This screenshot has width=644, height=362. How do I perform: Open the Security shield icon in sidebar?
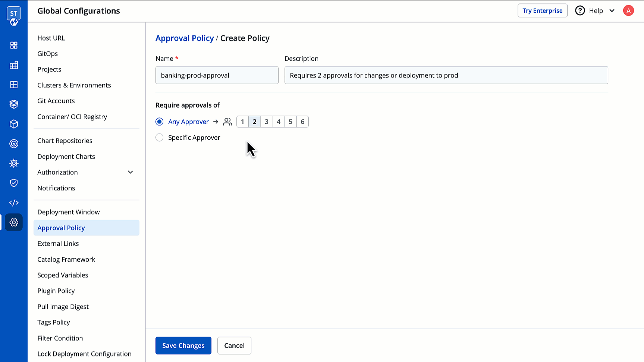point(14,183)
